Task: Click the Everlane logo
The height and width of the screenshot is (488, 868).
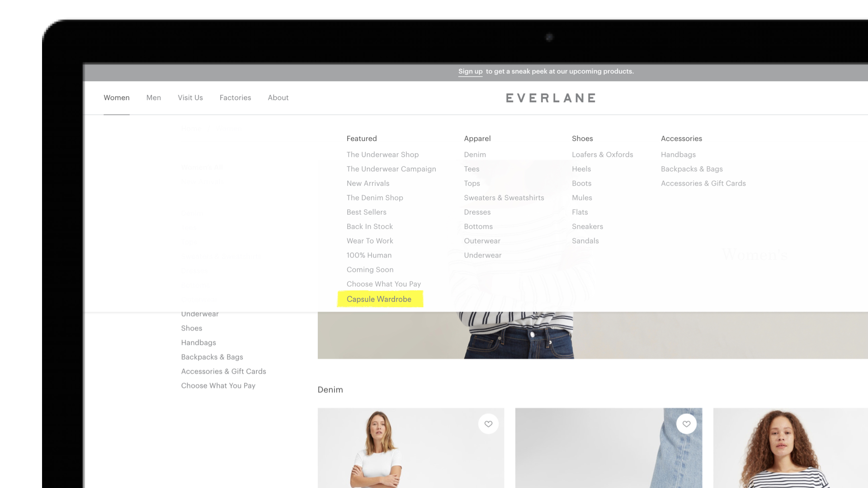Action: point(551,98)
